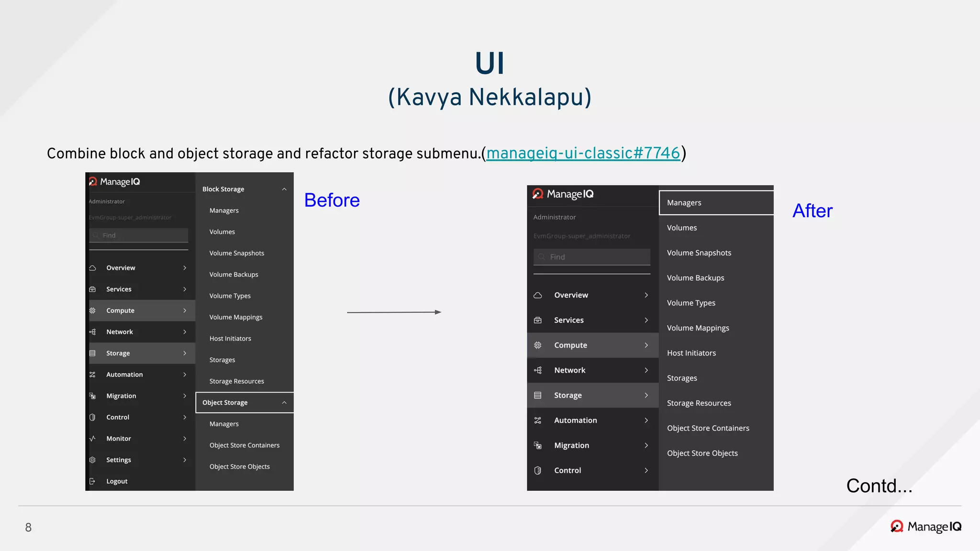The width and height of the screenshot is (980, 551).
Task: Expand Services chevron in Before menu
Action: point(185,289)
